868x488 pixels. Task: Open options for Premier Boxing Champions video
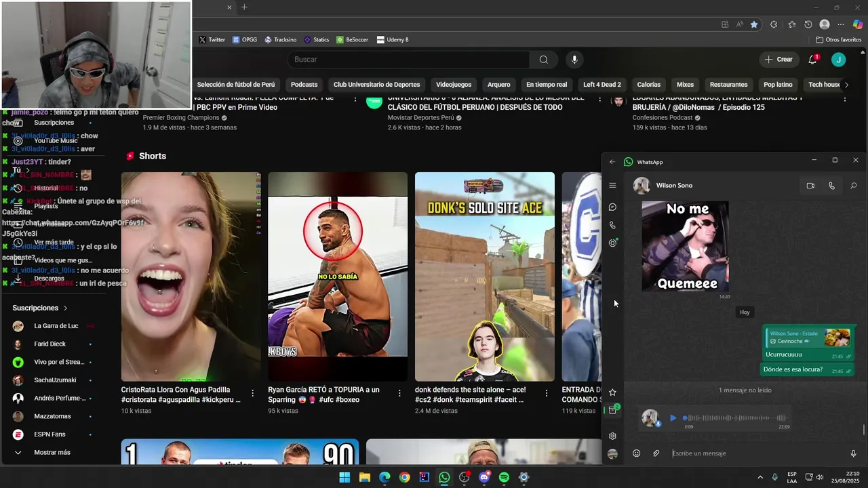(x=355, y=100)
